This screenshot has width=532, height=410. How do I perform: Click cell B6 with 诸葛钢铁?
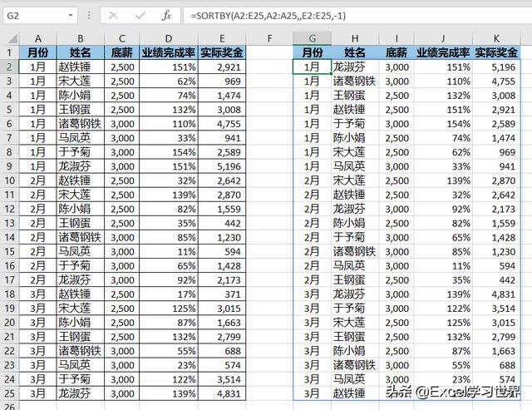point(81,124)
